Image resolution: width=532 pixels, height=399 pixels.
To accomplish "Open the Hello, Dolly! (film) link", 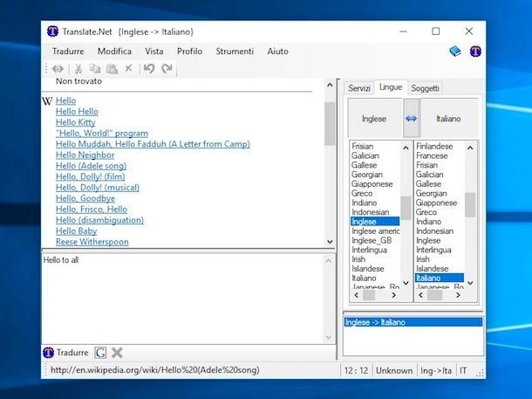I will pyautogui.click(x=90, y=176).
